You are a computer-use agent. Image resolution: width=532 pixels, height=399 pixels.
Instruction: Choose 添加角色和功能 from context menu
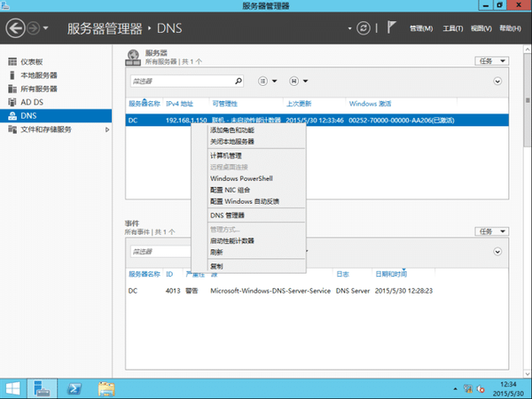click(232, 130)
